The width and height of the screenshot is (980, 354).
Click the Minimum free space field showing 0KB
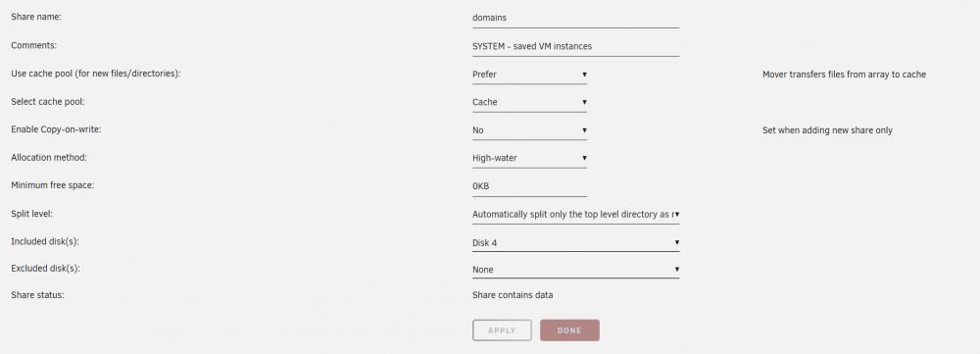(529, 186)
